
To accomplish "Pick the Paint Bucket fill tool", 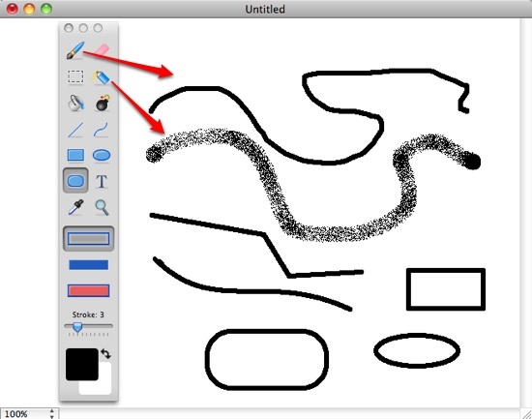I will [x=75, y=103].
